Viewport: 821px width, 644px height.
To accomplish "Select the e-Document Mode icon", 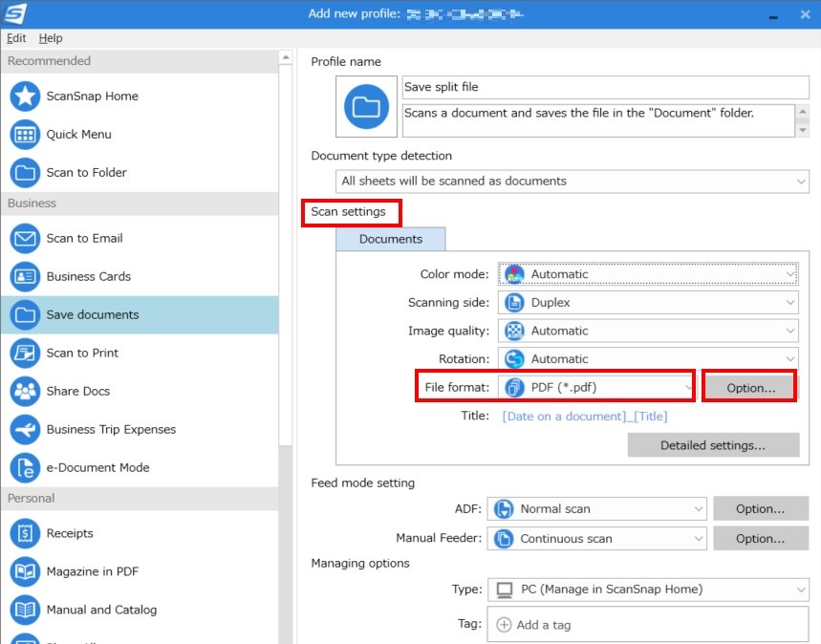I will (x=25, y=468).
